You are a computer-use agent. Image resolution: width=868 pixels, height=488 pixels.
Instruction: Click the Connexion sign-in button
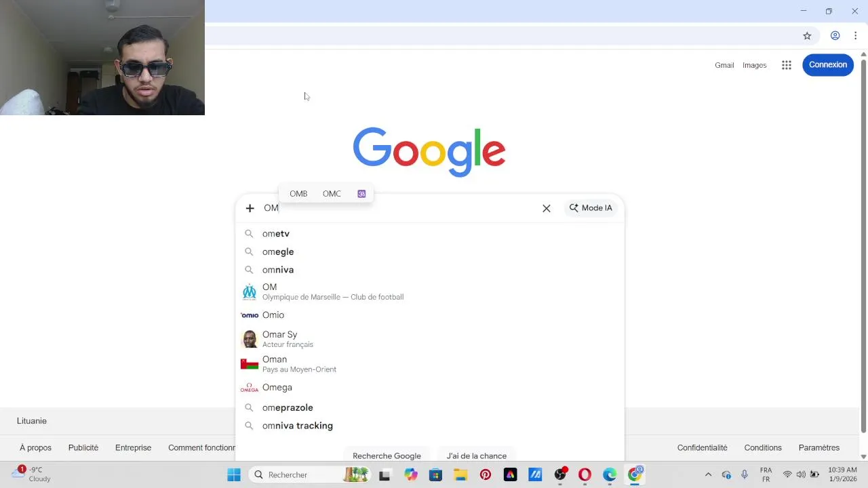828,65
